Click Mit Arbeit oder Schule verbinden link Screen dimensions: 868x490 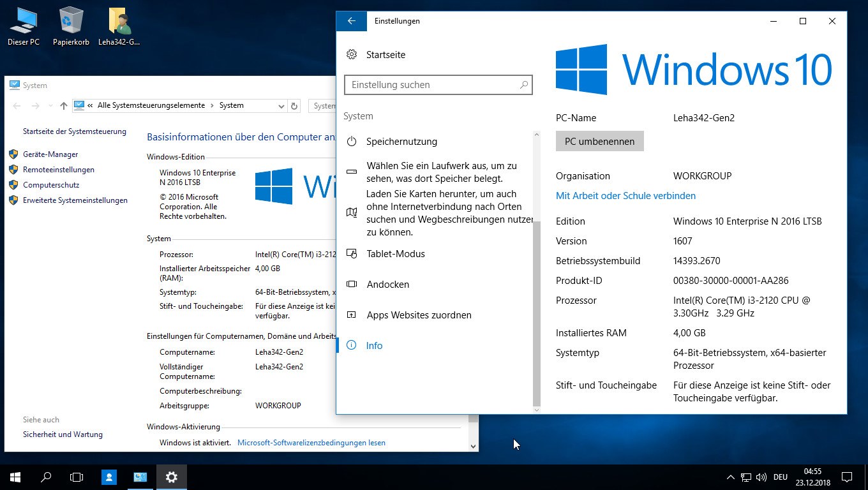tap(625, 196)
